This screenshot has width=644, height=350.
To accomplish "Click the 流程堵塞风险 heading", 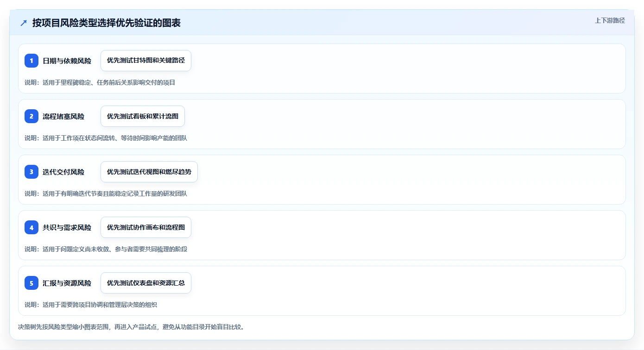I will tap(63, 116).
